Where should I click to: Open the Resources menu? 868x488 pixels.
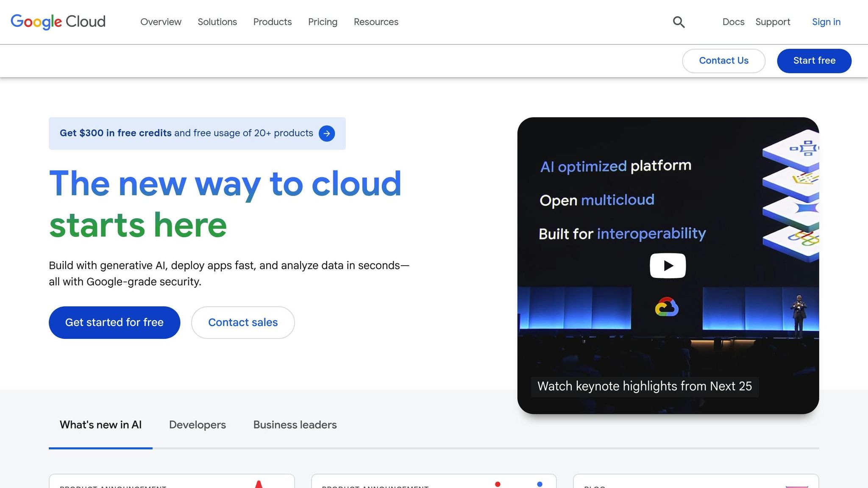pyautogui.click(x=376, y=22)
